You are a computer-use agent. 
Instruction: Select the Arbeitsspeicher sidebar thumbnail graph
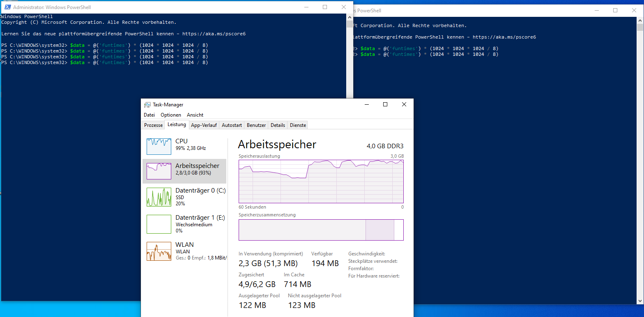click(x=159, y=171)
